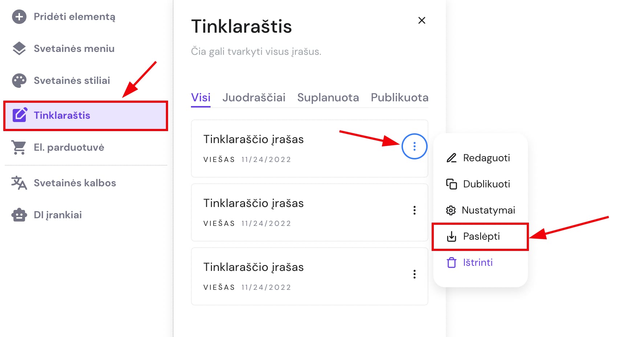Open the kebab menu on first Tinklaraščio įrašas

click(414, 146)
